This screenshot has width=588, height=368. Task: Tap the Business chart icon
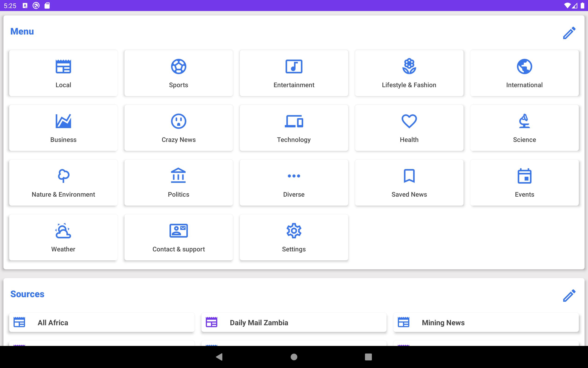coord(63,121)
